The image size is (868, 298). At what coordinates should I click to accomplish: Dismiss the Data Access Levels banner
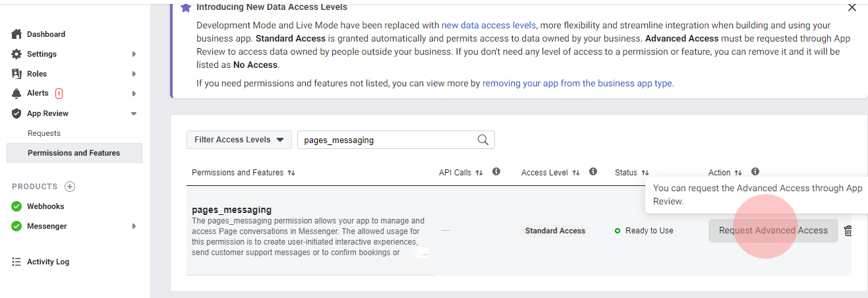(x=852, y=8)
